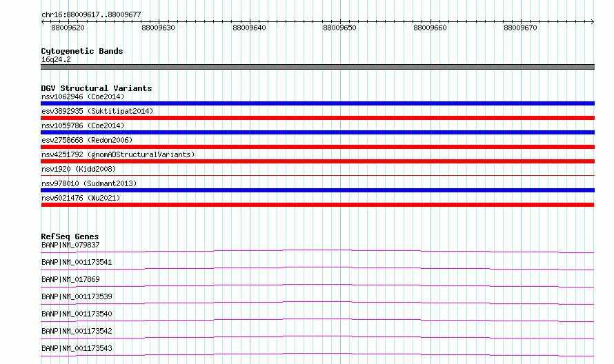Screen dimensions: 614x364
Task: Click ruler position 88009640
Action: pos(249,28)
